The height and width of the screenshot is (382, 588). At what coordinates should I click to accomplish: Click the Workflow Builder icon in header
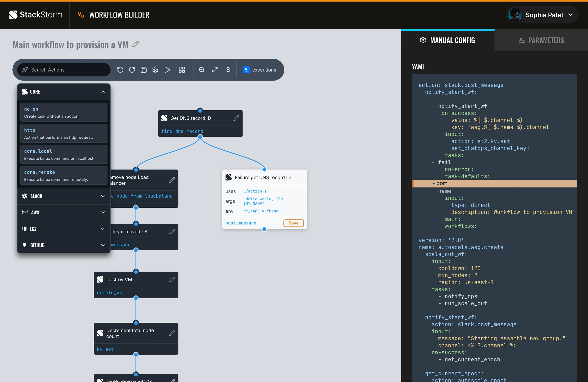(81, 15)
